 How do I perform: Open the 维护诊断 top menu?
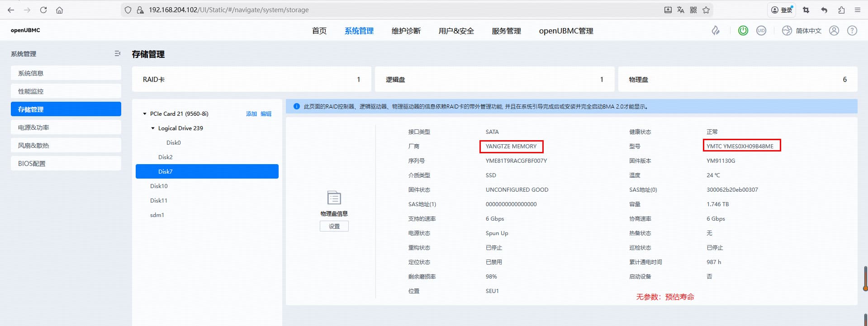point(406,31)
